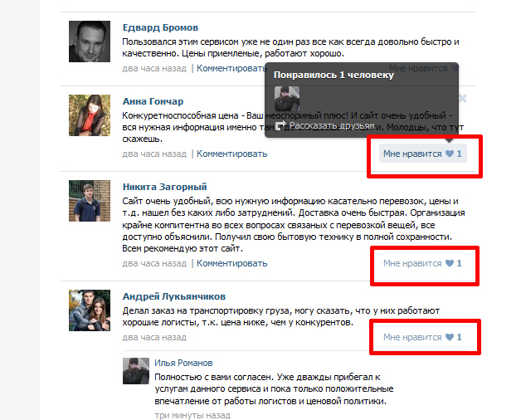Click Илья Романов's reply avatar
Viewport: 521px width, 420px height.
pos(136,371)
